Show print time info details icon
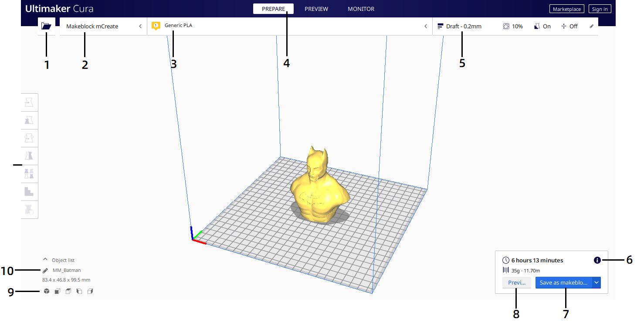The width and height of the screenshot is (644, 326). tap(597, 260)
